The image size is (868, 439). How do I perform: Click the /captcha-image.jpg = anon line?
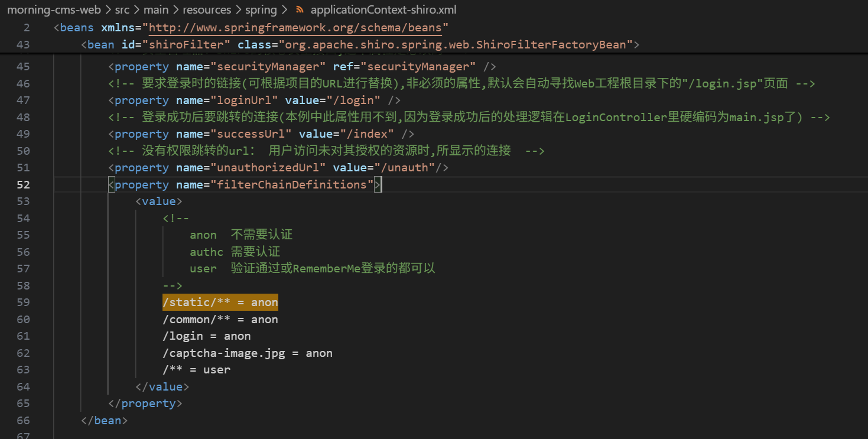[x=247, y=353]
